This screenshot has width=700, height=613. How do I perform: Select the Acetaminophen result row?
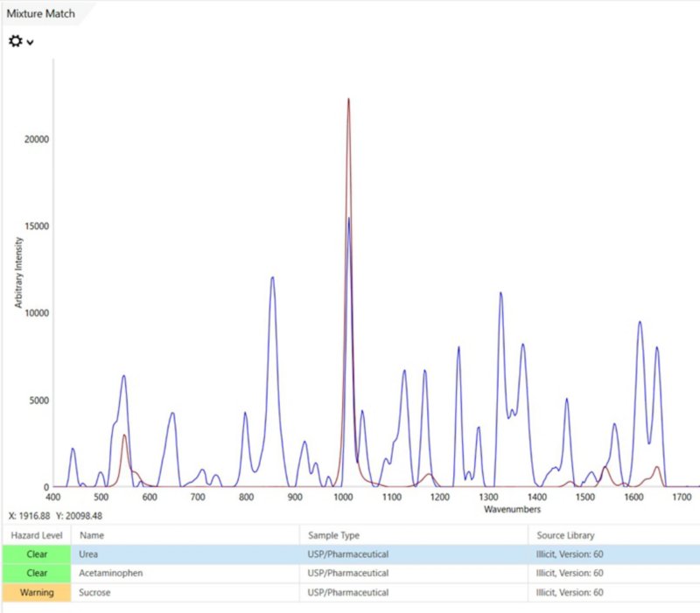pyautogui.click(x=351, y=574)
